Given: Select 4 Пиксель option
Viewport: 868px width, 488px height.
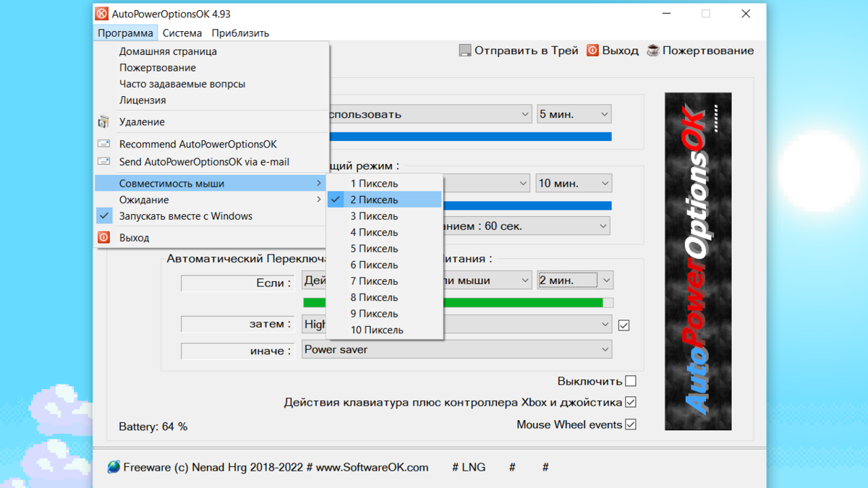Looking at the screenshot, I should (385, 232).
